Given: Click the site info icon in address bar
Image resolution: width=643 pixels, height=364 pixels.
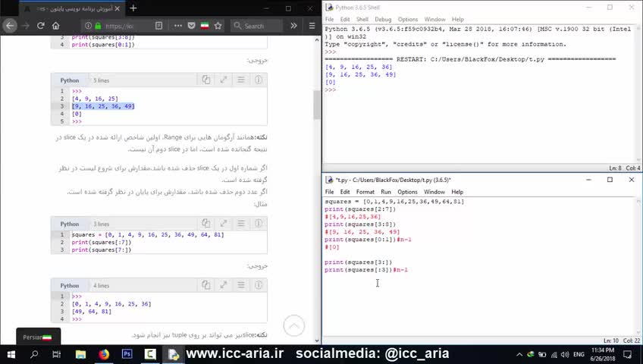Looking at the screenshot, I should 88,26.
